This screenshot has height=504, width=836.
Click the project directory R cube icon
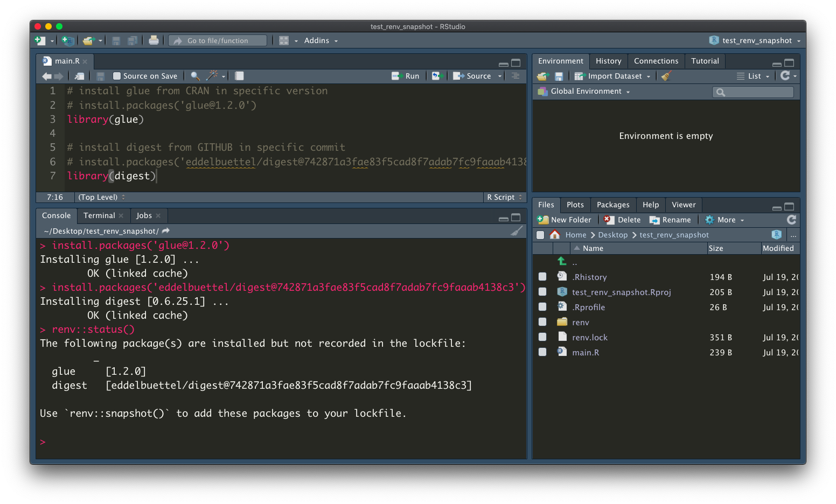click(x=776, y=235)
